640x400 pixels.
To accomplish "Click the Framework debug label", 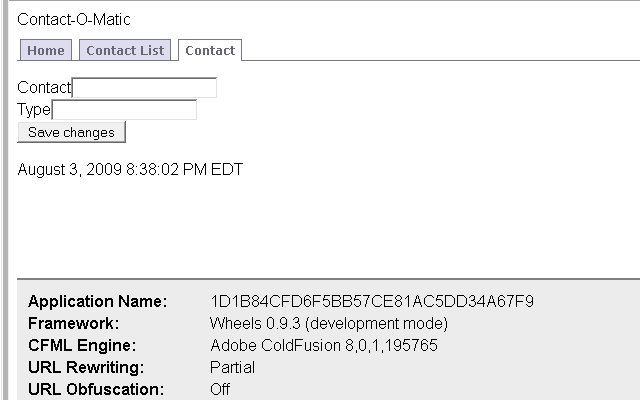I will [x=73, y=323].
